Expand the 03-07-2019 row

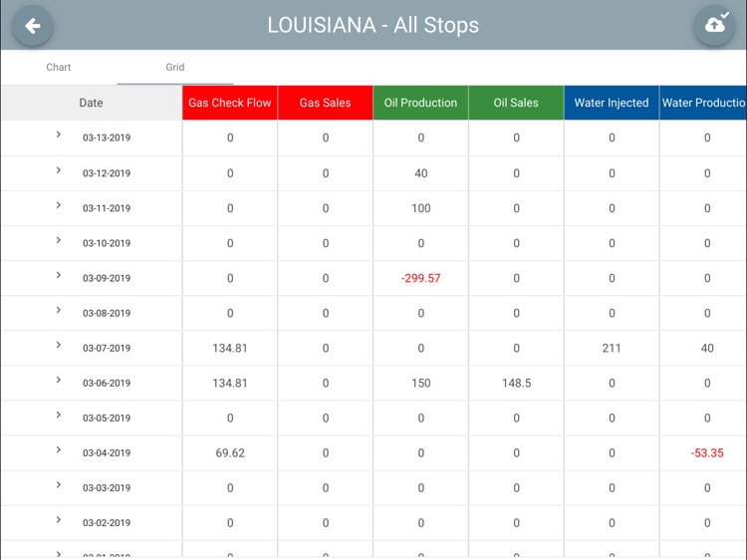pyautogui.click(x=59, y=345)
